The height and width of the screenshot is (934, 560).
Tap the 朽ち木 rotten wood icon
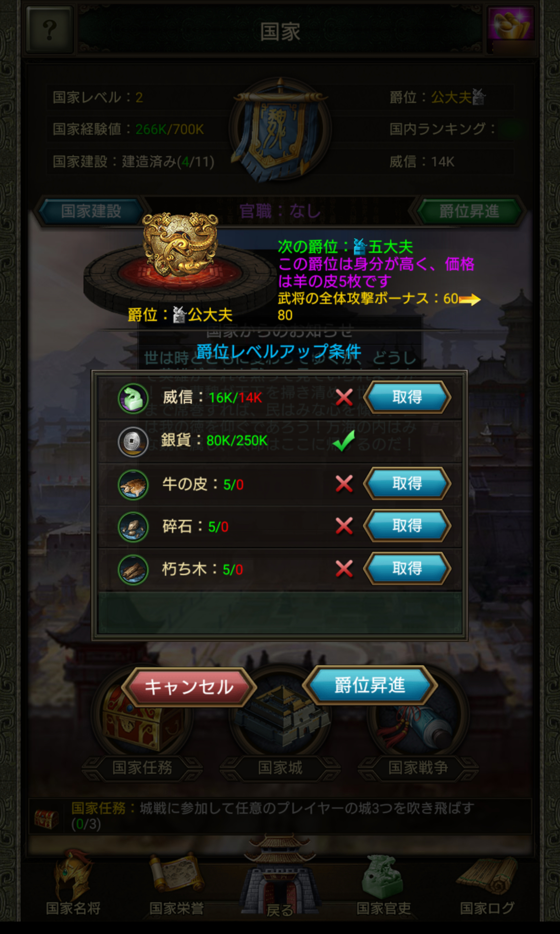click(x=133, y=570)
